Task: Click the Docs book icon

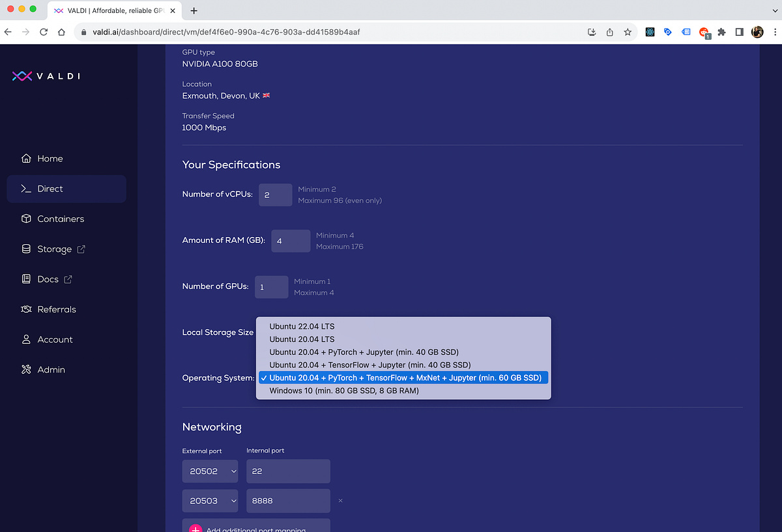Action: (x=26, y=279)
